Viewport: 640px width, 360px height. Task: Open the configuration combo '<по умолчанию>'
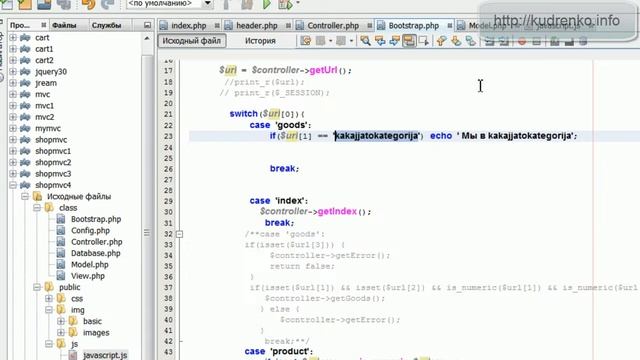tap(169, 4)
